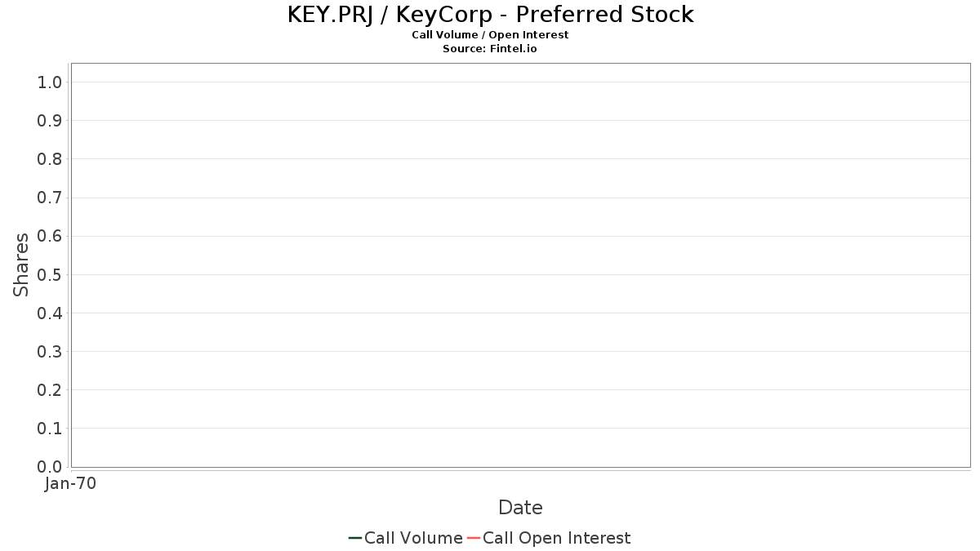Click the dark green Call Volume line swatch

pos(355,538)
